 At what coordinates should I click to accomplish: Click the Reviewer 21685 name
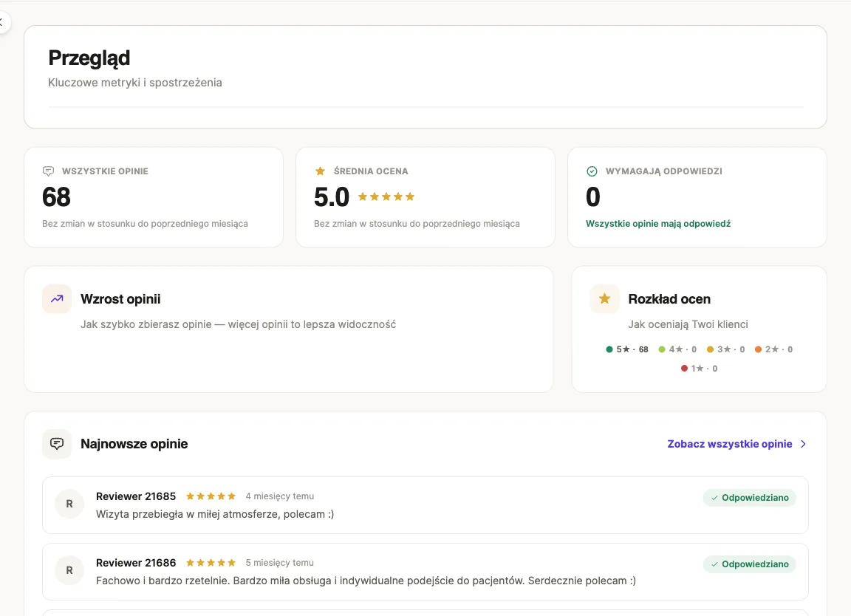coord(136,496)
